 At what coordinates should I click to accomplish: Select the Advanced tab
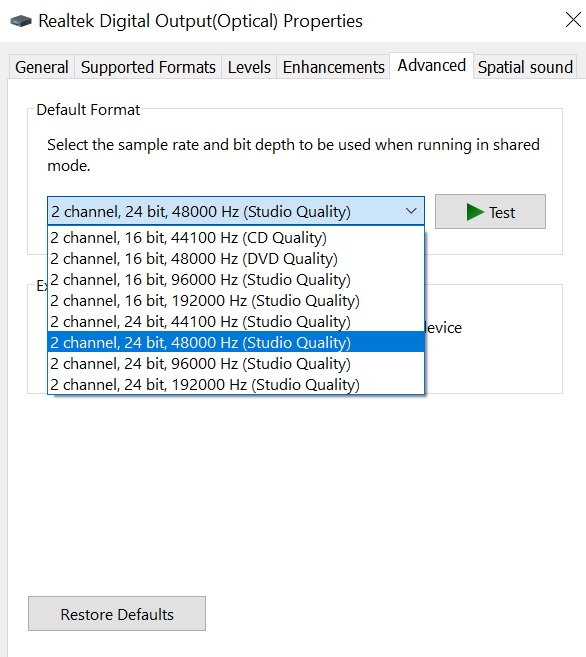tap(431, 65)
